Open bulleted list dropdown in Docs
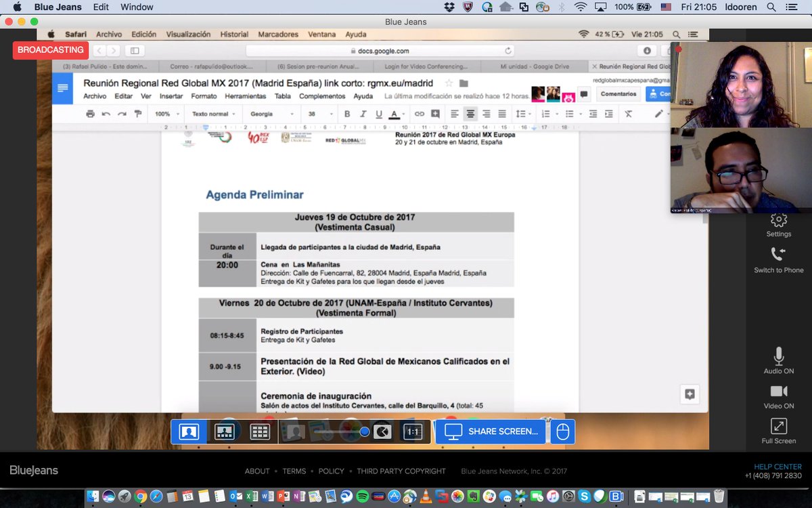 (572, 114)
